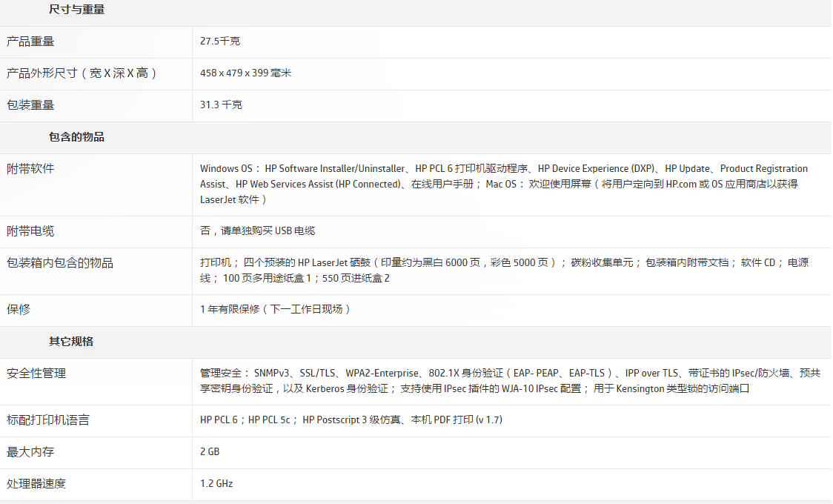Select the 包装重量 row label
Viewport: 833px width, 504px height.
[30, 105]
